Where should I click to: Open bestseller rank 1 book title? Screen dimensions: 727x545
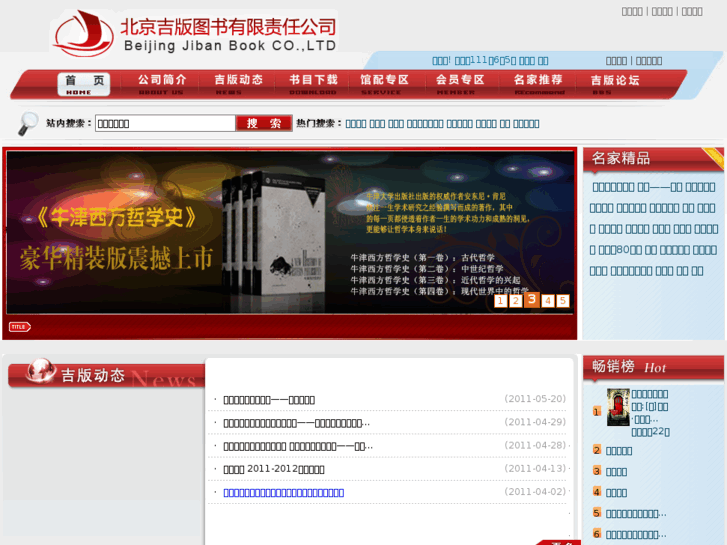(x=650, y=394)
